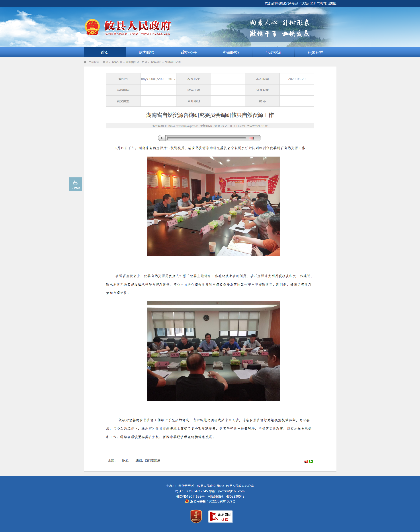This screenshot has width=420, height=532.
Task: Open the 首页 navigation tab
Action: pyautogui.click(x=105, y=52)
